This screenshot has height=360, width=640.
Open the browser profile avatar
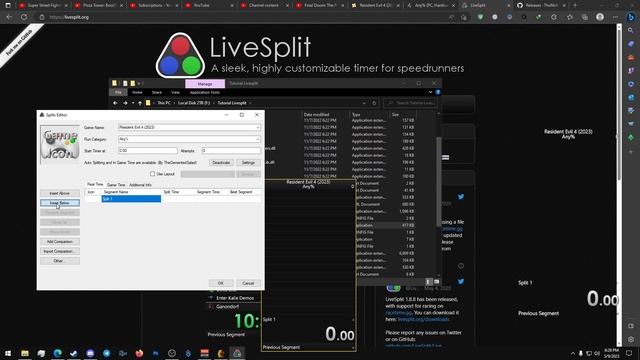(x=600, y=17)
